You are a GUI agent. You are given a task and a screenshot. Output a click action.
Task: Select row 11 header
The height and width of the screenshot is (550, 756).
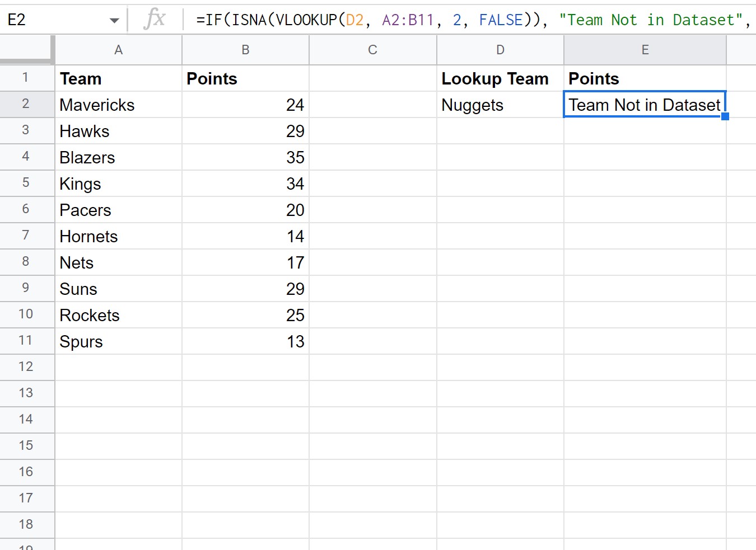27,341
